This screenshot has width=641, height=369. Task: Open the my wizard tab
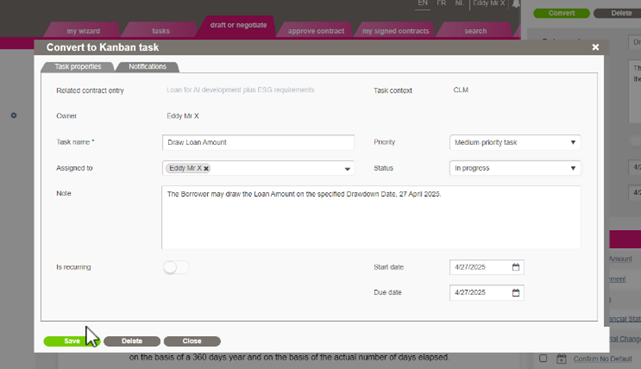(x=83, y=31)
